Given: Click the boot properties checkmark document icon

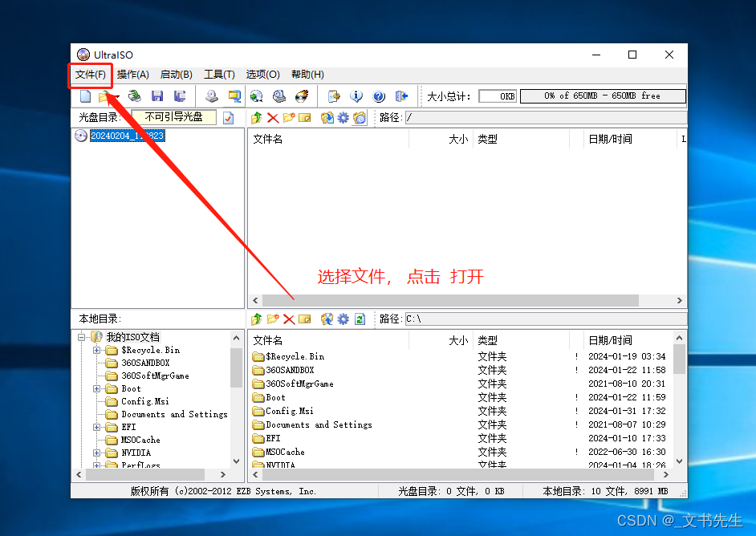Looking at the screenshot, I should [x=229, y=118].
